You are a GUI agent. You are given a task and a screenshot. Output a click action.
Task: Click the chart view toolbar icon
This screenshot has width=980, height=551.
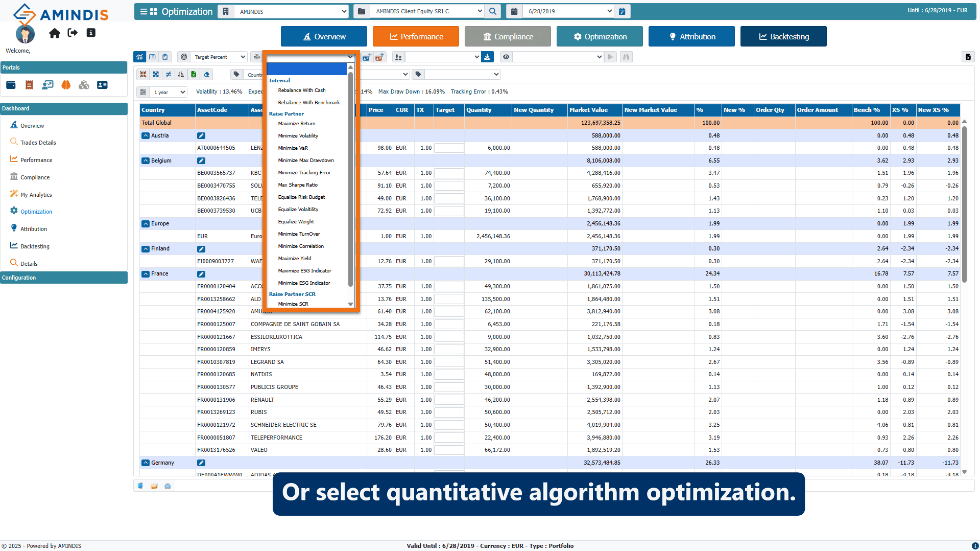point(139,57)
